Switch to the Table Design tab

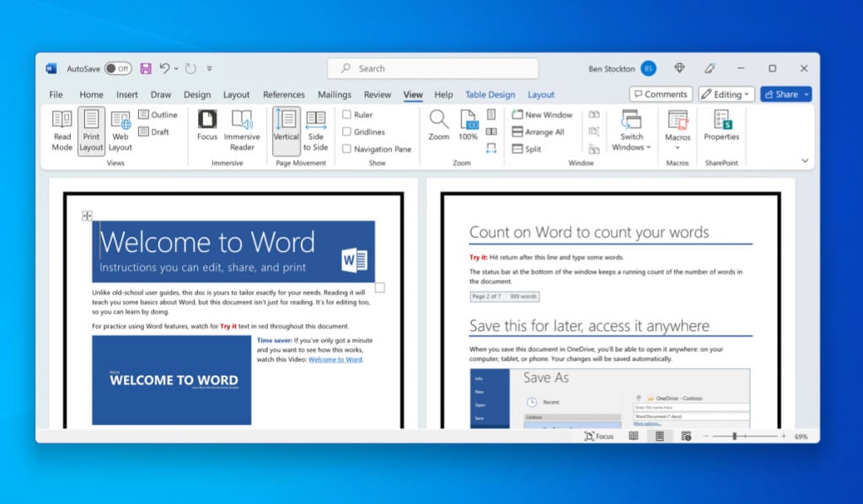tap(490, 94)
